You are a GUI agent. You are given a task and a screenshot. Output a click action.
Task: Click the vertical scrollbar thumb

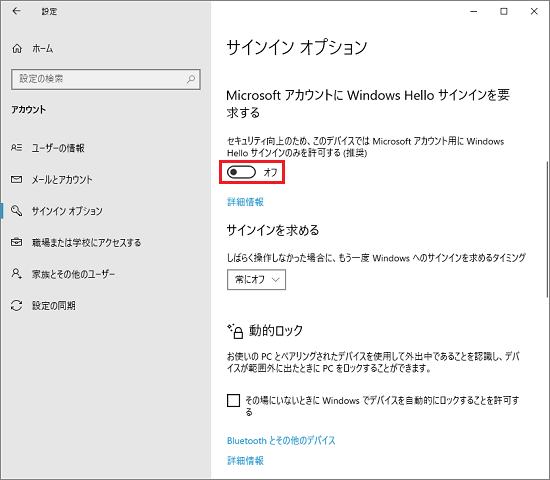547,230
